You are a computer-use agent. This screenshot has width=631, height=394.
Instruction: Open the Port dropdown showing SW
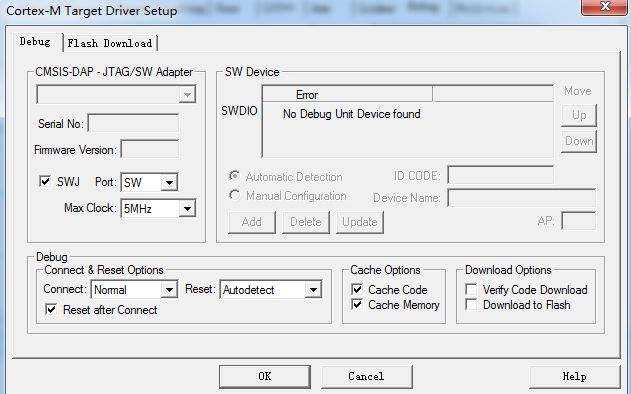[149, 182]
